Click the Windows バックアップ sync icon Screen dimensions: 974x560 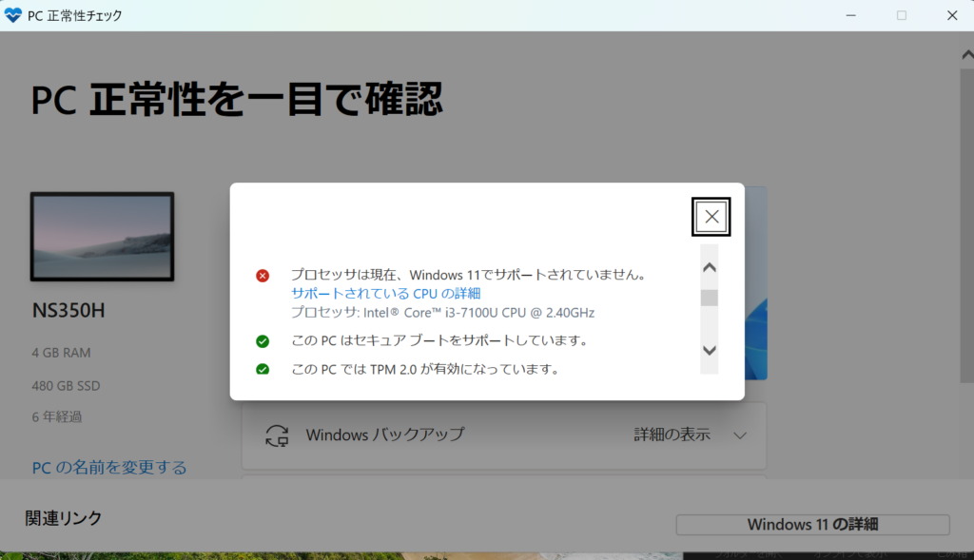pos(277,435)
